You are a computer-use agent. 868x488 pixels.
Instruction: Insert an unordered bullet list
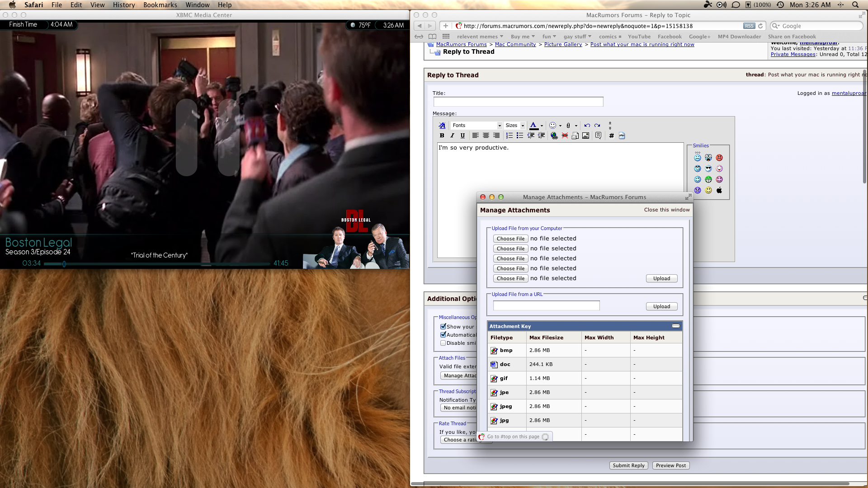click(x=519, y=136)
